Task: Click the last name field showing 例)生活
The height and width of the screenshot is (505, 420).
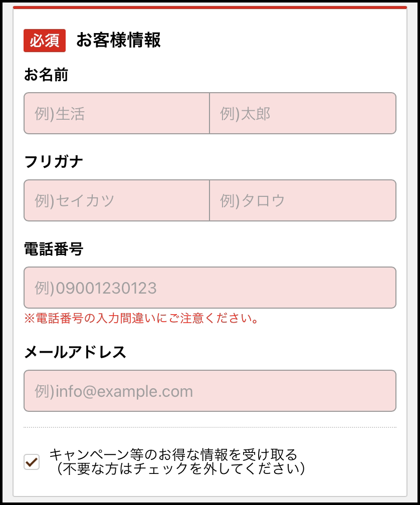Action: pos(116,113)
